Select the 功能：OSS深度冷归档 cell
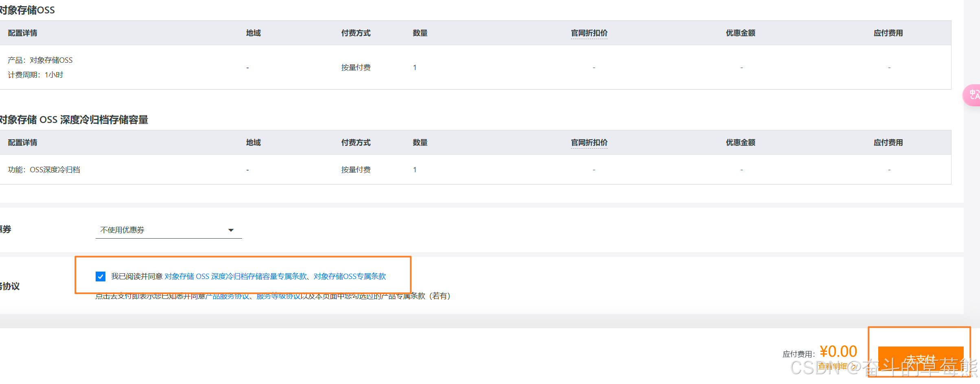 click(x=44, y=170)
